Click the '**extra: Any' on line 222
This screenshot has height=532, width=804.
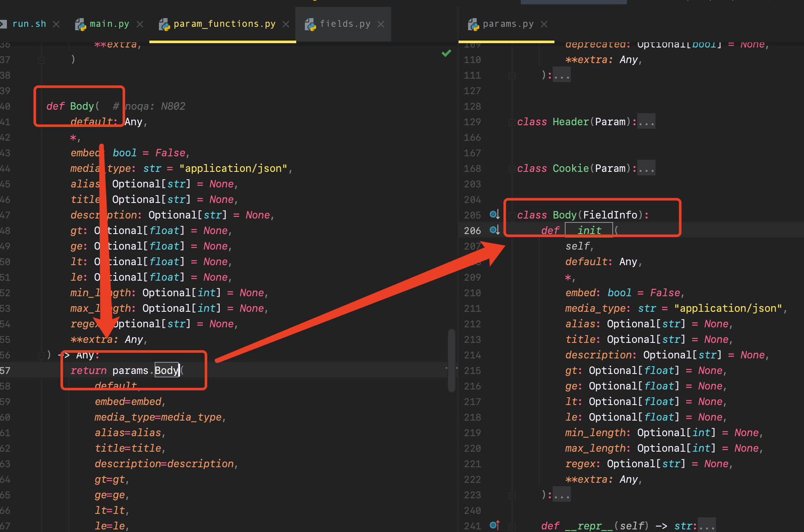601,479
